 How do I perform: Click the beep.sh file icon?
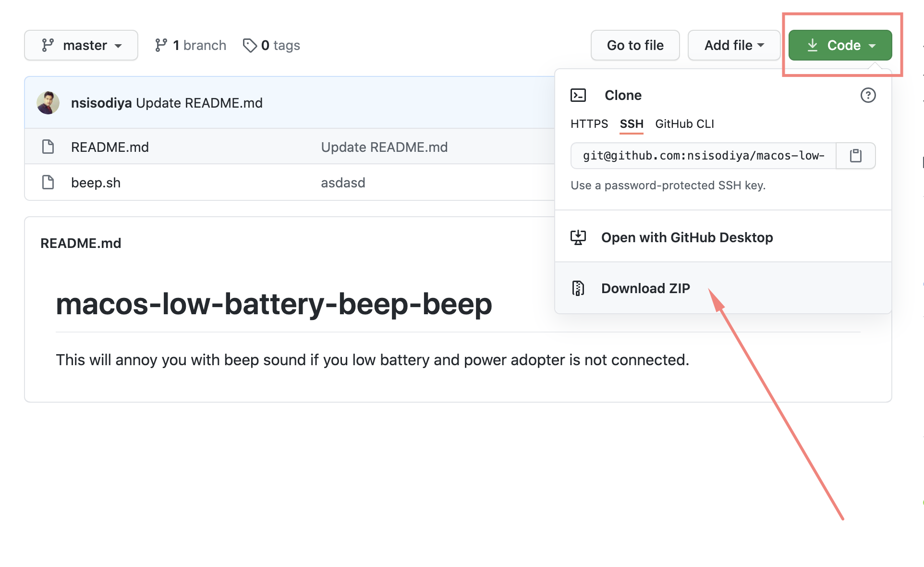click(x=48, y=183)
